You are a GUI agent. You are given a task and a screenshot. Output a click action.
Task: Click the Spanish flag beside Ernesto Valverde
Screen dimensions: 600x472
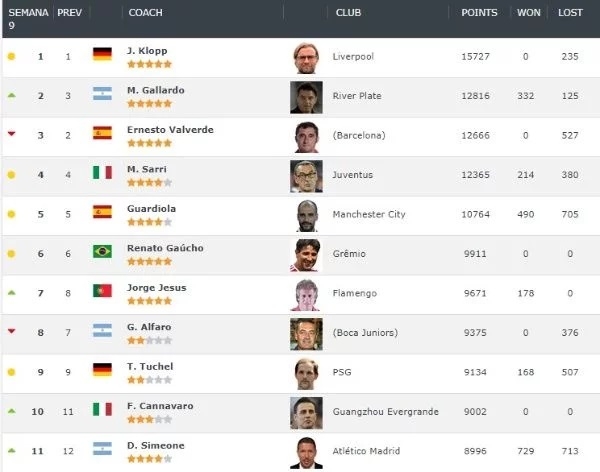point(102,134)
